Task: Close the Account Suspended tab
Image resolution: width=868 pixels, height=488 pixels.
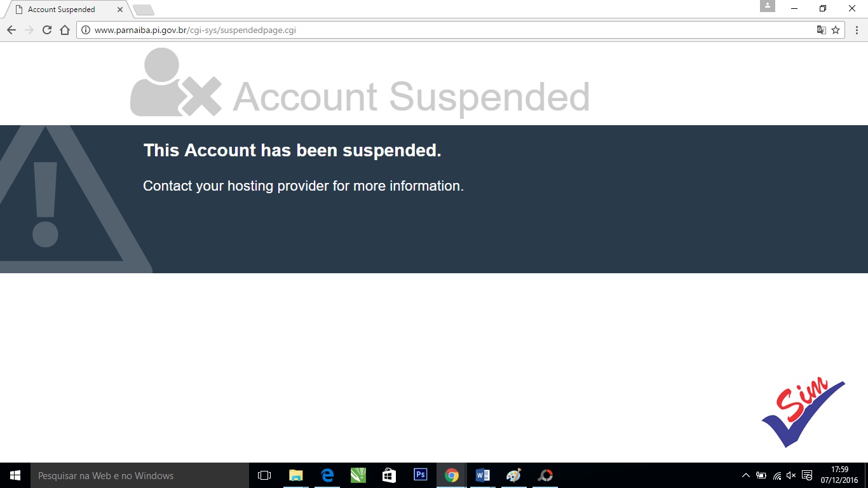Action: coord(119,10)
